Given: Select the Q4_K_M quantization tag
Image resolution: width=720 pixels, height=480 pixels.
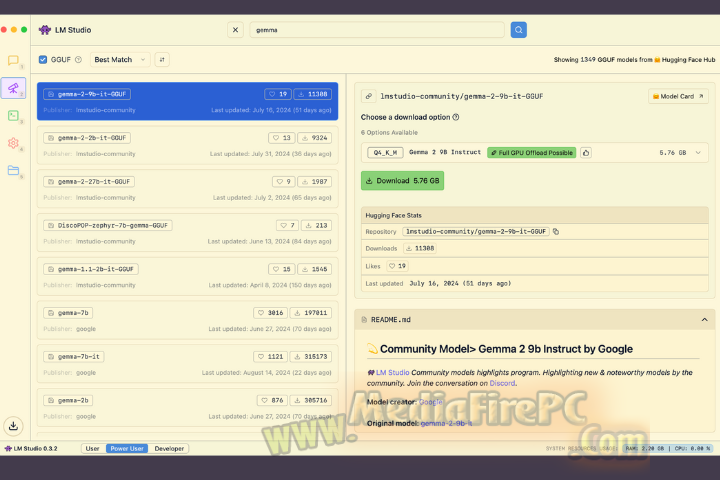Looking at the screenshot, I should pos(385,152).
